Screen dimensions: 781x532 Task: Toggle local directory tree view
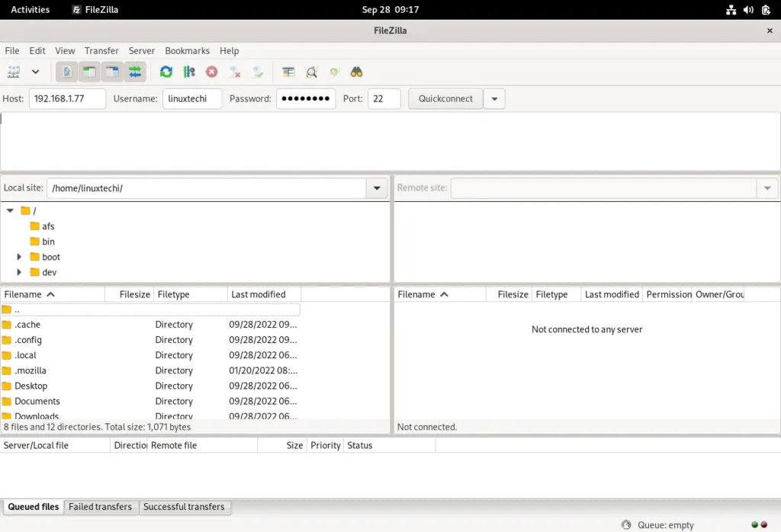89,72
